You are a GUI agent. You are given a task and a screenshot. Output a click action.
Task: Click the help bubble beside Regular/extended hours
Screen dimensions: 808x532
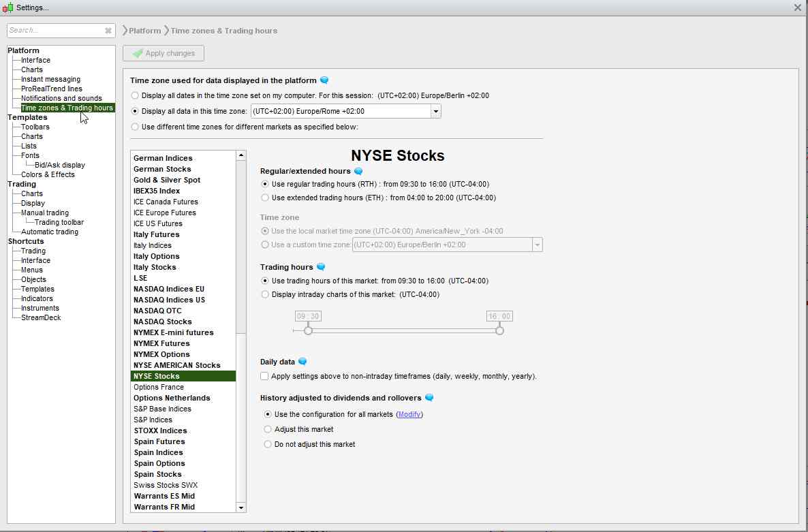(358, 171)
